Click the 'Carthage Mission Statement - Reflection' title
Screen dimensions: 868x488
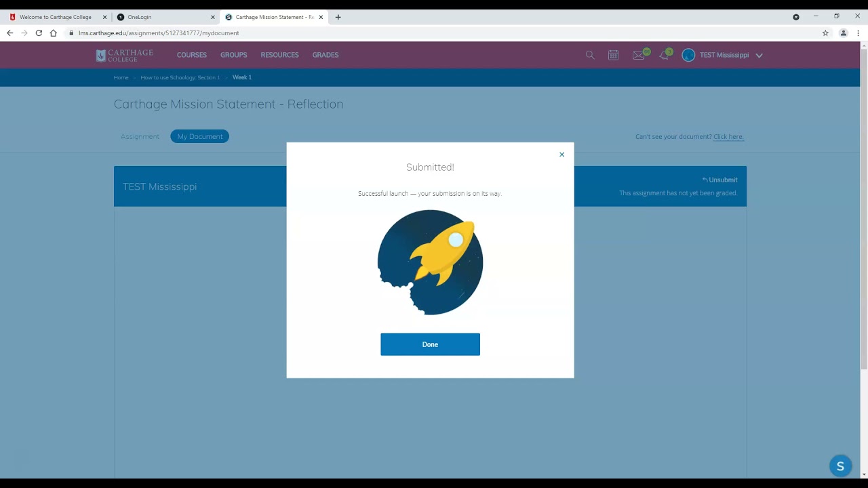[x=229, y=104]
